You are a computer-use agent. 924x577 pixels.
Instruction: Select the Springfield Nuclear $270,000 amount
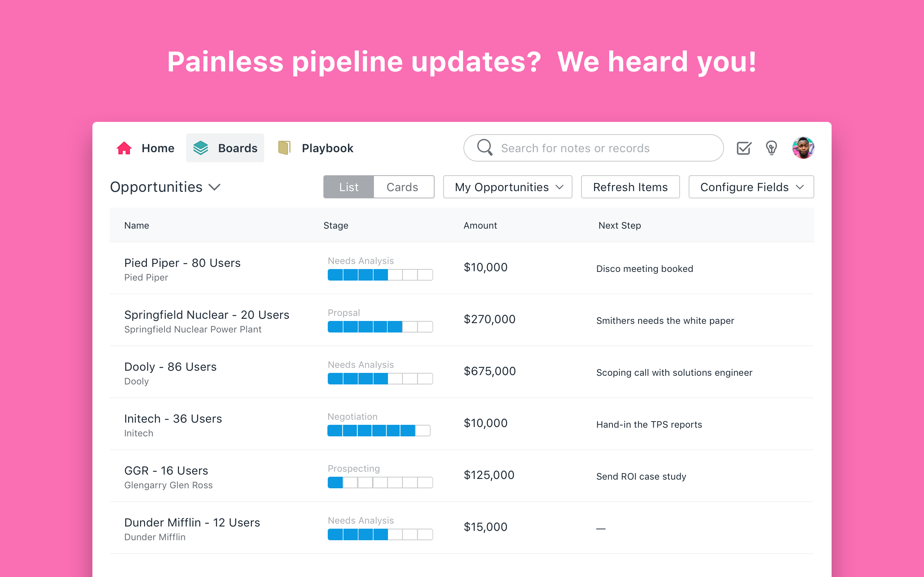(489, 319)
